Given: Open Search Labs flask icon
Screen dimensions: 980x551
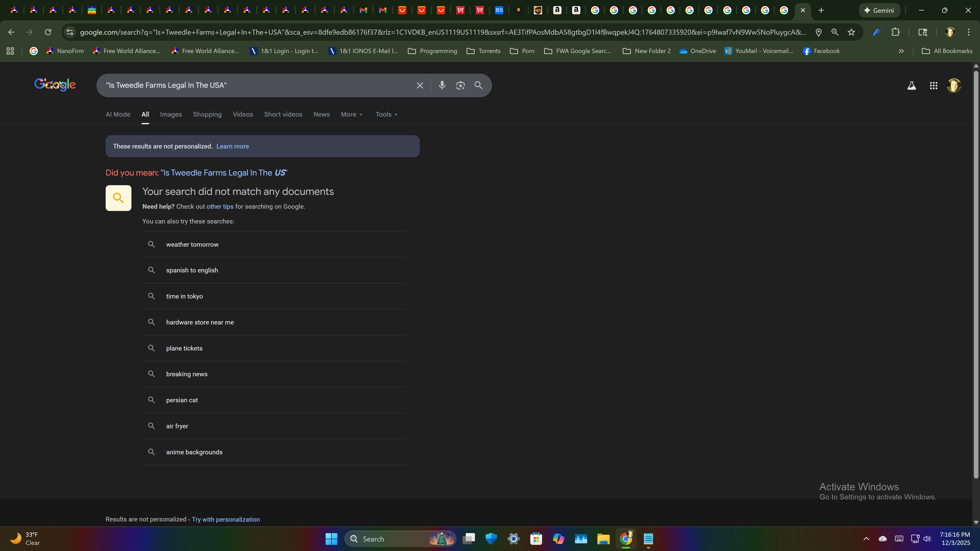Looking at the screenshot, I should 912,85.
